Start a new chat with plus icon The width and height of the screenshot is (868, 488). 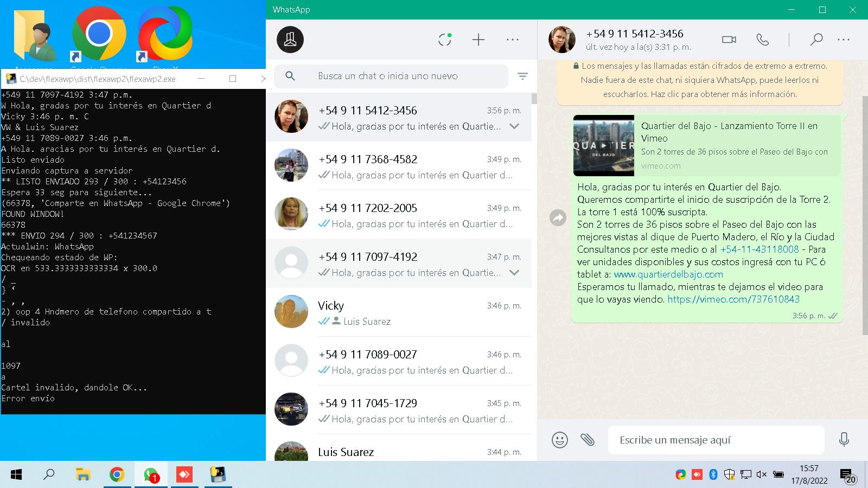pos(478,40)
